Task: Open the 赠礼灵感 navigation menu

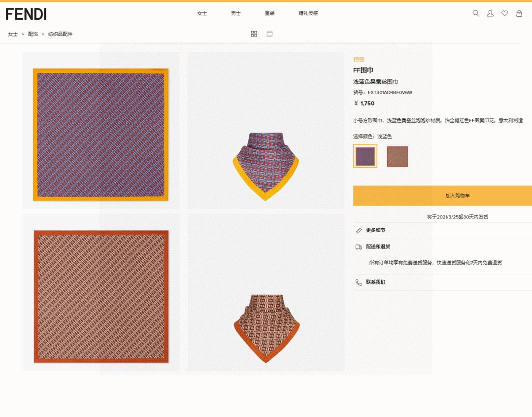Action: click(308, 13)
